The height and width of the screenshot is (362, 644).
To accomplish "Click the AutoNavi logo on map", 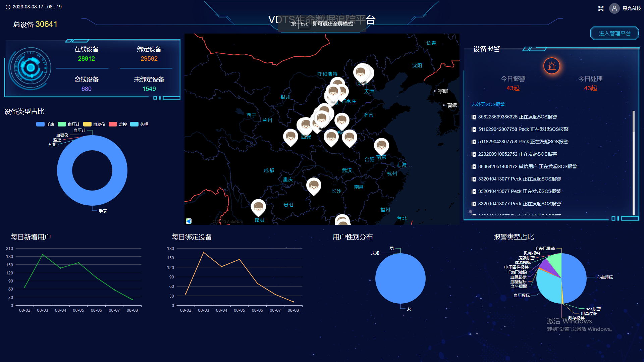I will [x=189, y=221].
